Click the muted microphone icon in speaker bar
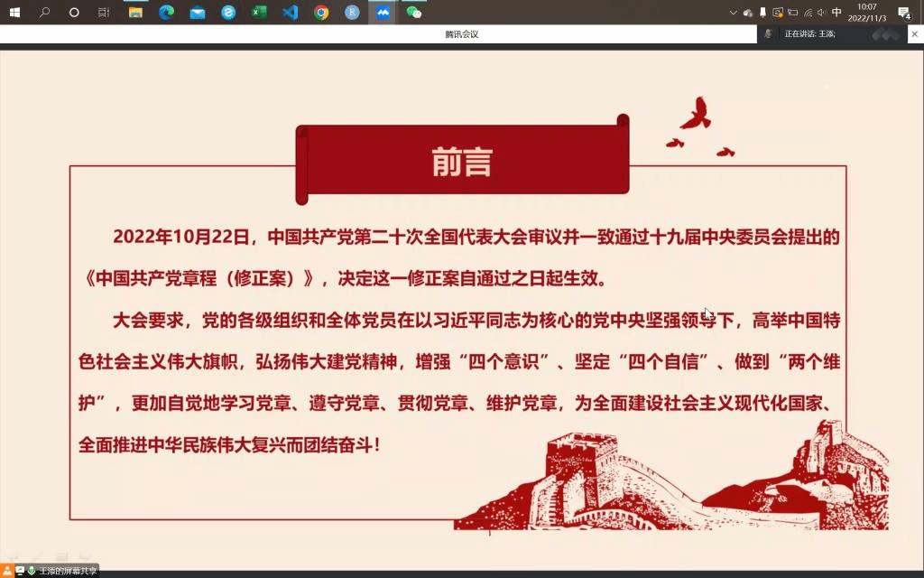This screenshot has width=924, height=578. tap(768, 33)
